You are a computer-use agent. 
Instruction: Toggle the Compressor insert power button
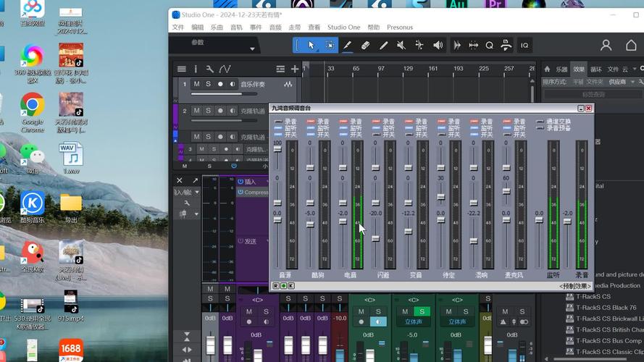coord(241,192)
